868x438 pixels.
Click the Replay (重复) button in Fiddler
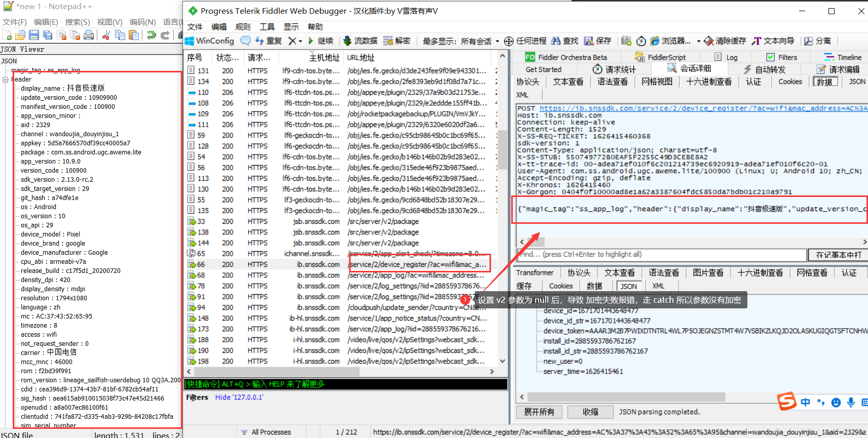point(269,41)
